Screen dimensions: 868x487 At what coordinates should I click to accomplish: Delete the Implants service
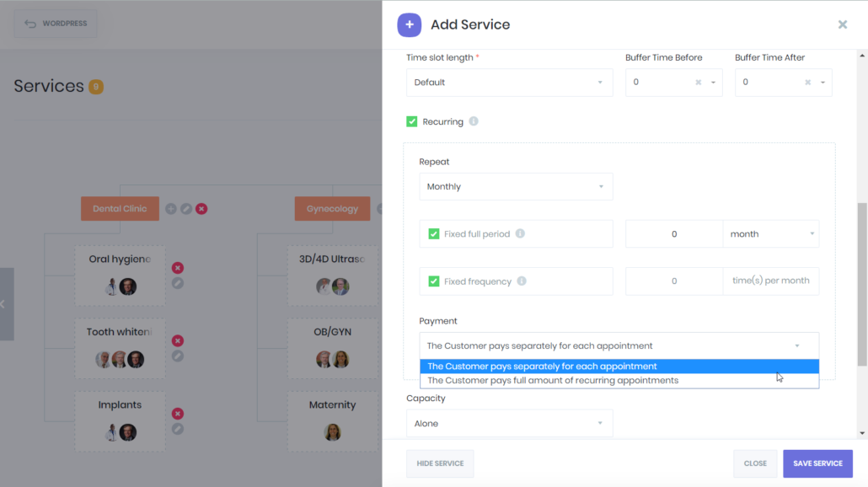[177, 414]
